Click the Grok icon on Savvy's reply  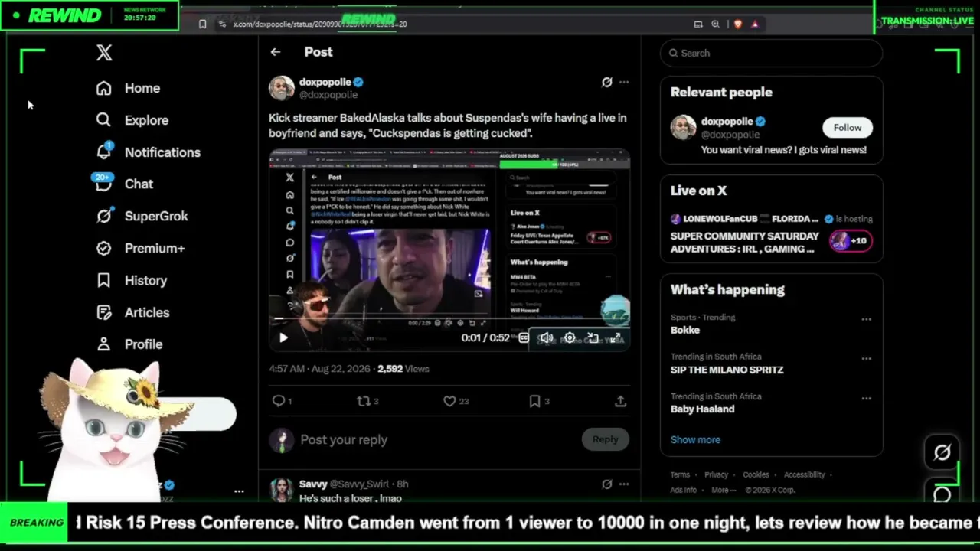coord(607,484)
